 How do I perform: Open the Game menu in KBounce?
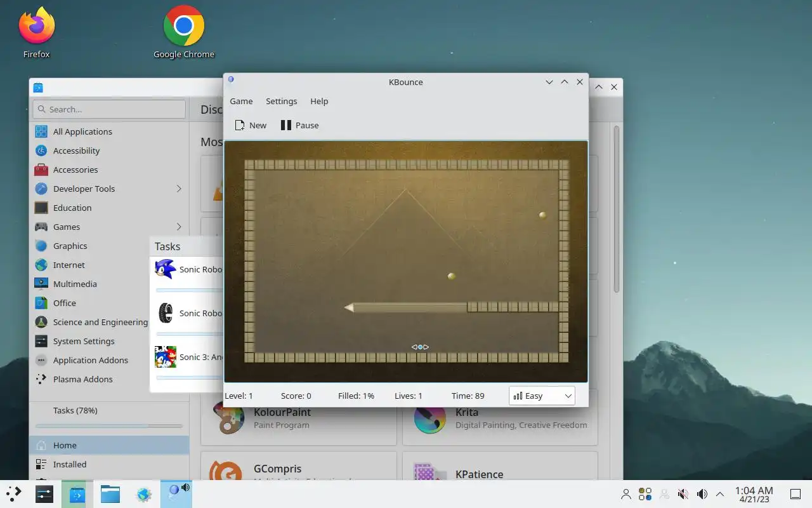[241, 101]
